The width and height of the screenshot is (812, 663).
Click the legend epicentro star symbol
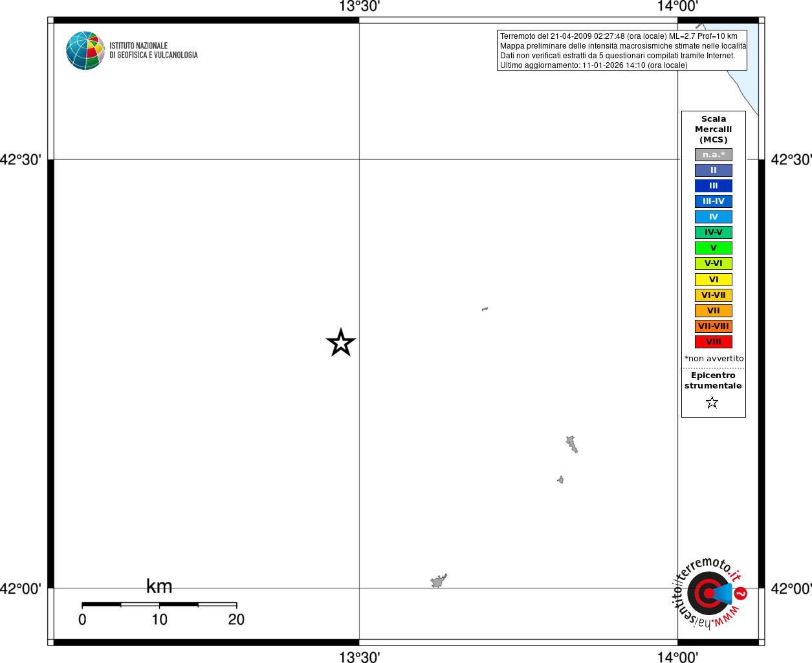tap(712, 403)
